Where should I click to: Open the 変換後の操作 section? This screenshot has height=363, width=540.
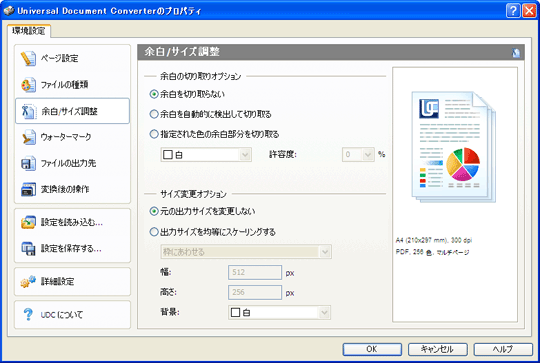click(x=72, y=189)
